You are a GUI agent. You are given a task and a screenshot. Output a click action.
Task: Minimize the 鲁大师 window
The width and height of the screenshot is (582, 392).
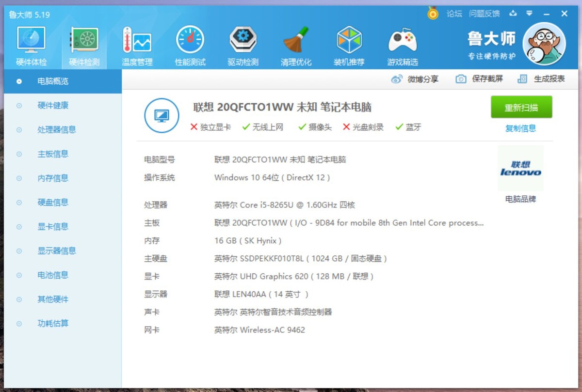(x=547, y=14)
